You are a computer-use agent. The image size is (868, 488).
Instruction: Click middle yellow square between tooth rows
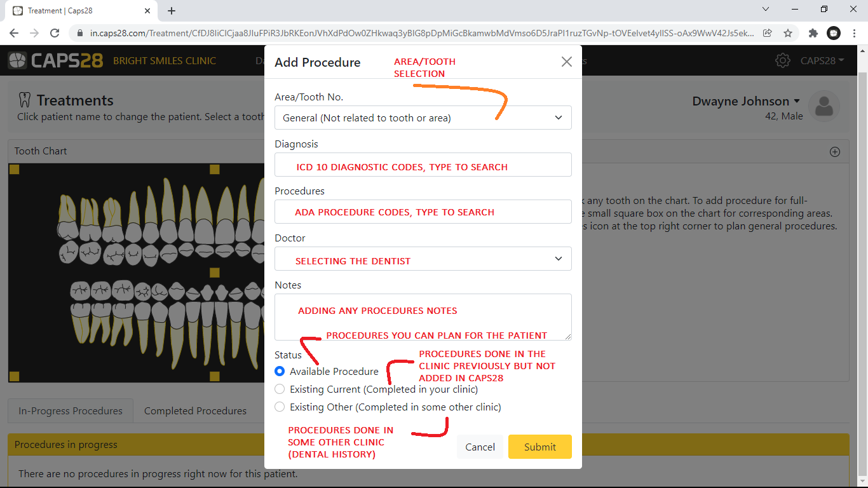pos(215,273)
